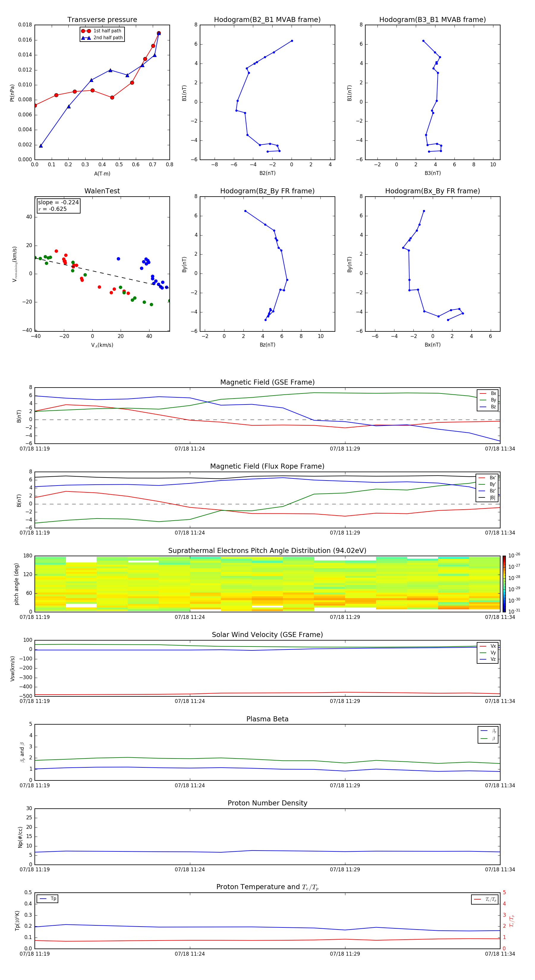Click the "pitch angle (deg)" axis label
535x980 pixels.
coord(16,584)
